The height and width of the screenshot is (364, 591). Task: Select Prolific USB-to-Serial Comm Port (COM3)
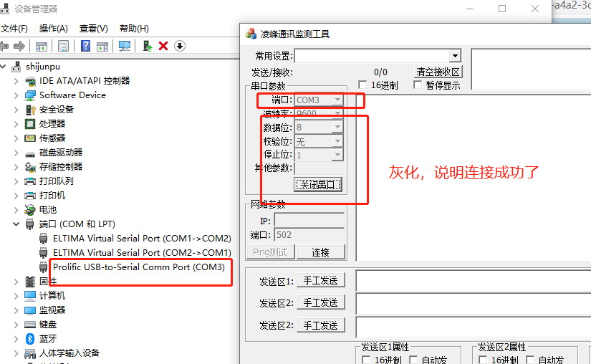click(139, 267)
